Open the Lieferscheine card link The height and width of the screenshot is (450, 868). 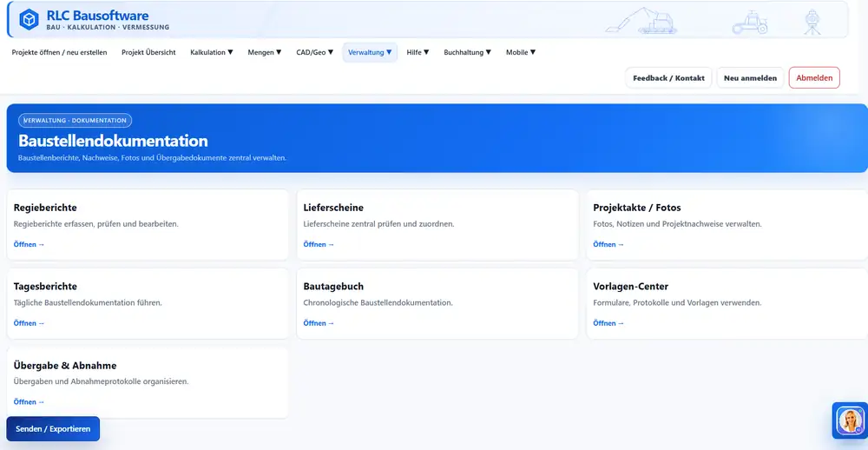pos(319,244)
